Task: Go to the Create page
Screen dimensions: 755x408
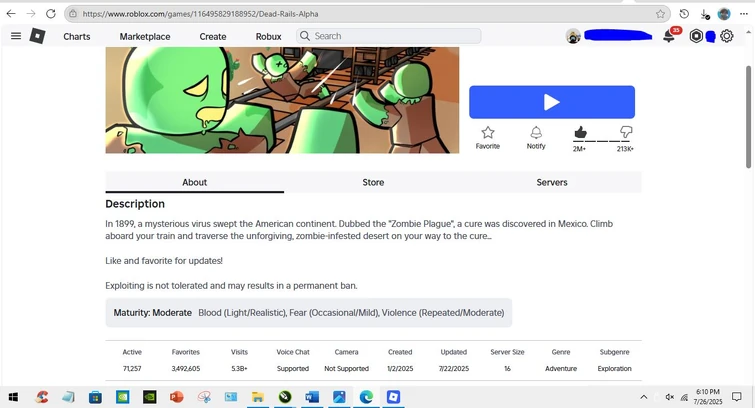Action: pos(213,37)
